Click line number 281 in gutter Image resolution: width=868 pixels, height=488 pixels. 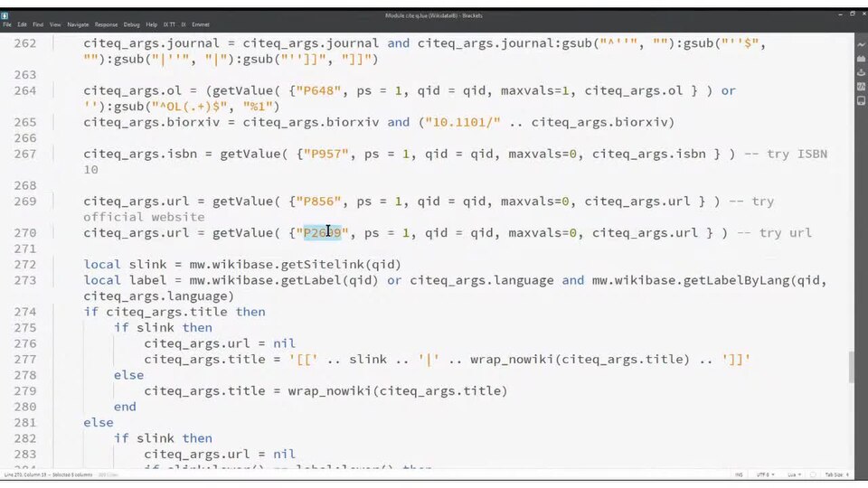click(x=25, y=423)
